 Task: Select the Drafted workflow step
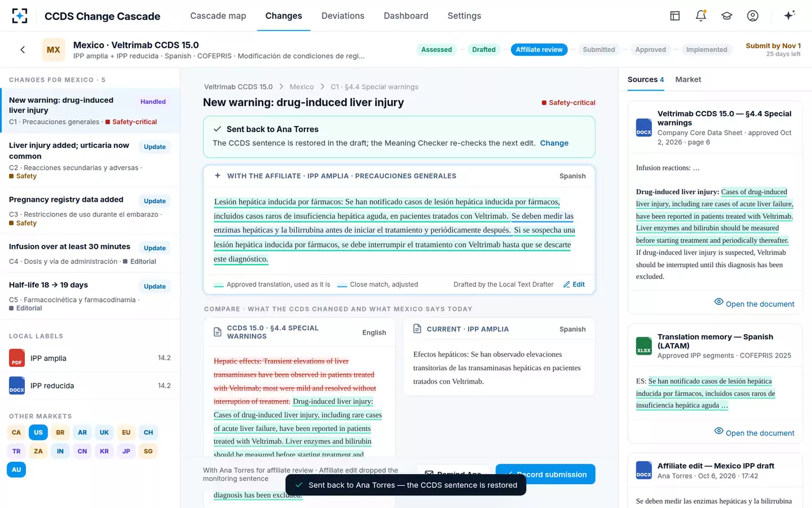484,50
